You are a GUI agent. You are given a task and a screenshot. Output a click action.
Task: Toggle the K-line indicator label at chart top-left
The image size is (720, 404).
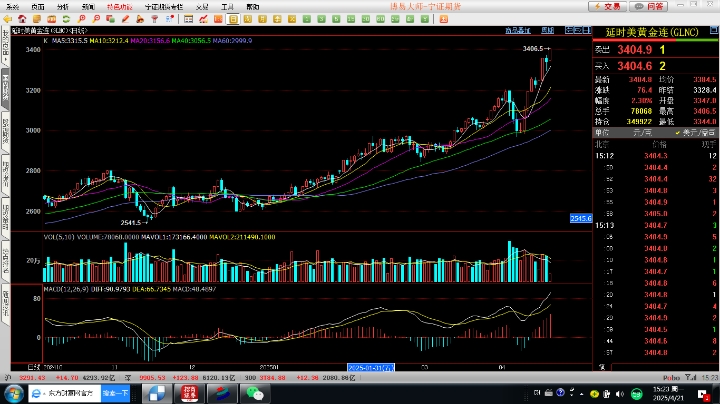45,41
